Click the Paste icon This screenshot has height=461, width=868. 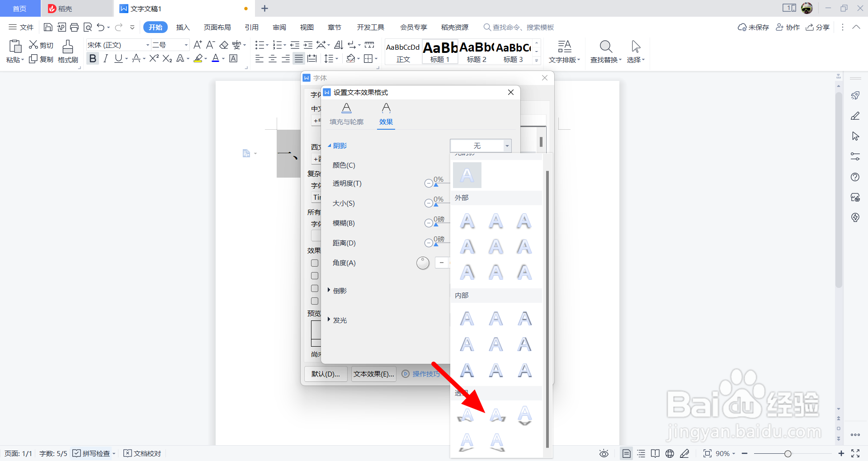tap(15, 47)
